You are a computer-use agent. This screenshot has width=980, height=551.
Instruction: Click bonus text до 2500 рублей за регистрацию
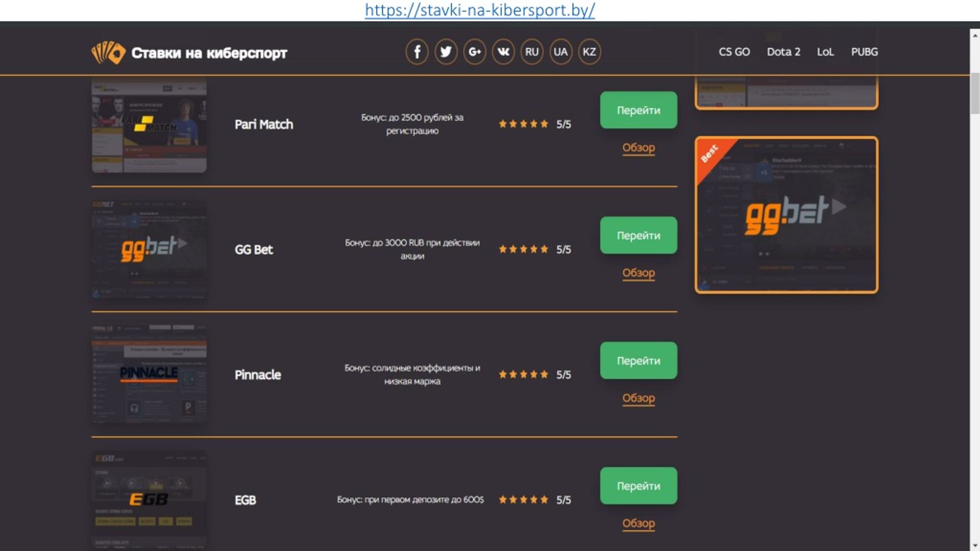[x=412, y=124]
